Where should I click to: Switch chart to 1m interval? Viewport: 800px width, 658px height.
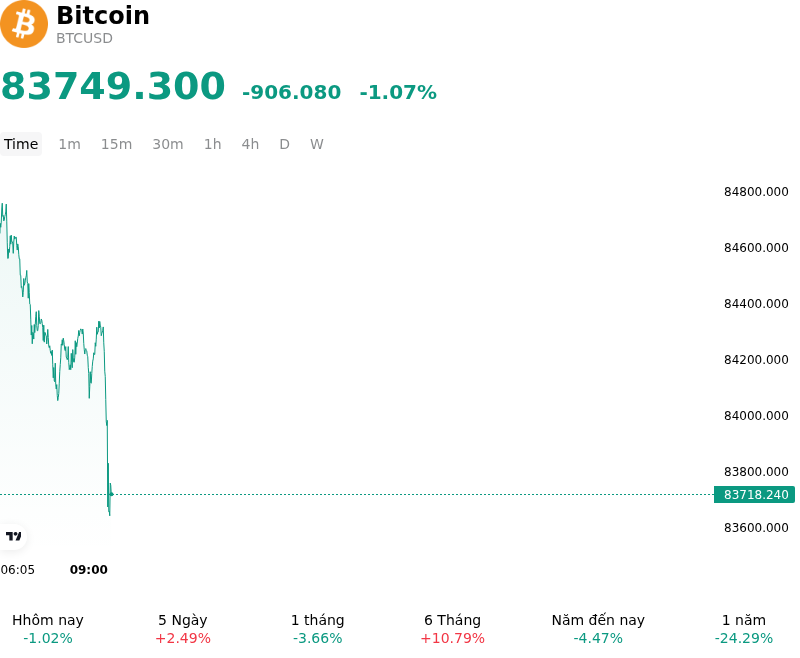69,144
